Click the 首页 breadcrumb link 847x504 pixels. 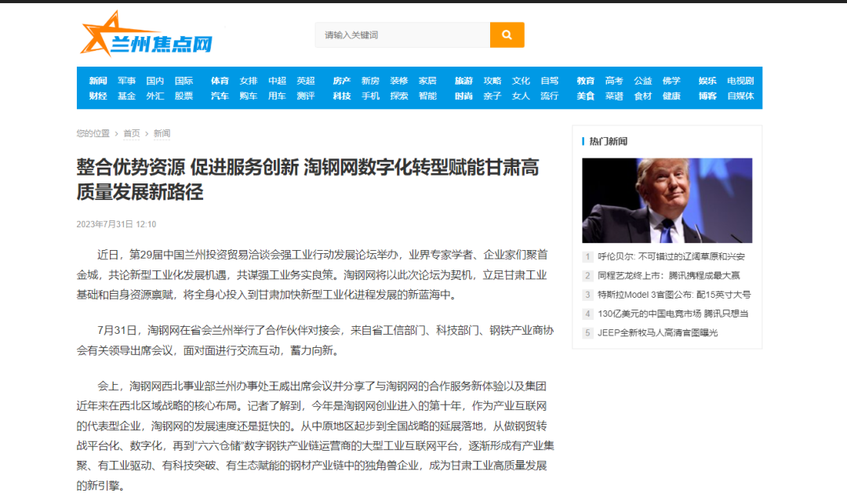131,133
